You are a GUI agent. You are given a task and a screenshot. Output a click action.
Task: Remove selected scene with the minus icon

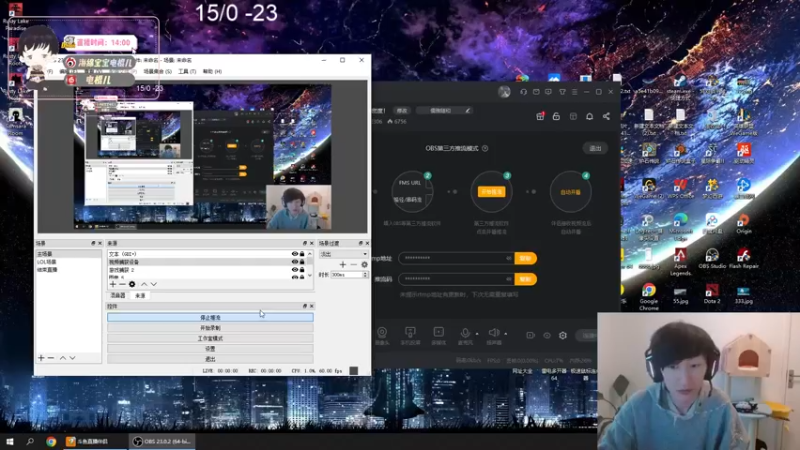pos(51,358)
